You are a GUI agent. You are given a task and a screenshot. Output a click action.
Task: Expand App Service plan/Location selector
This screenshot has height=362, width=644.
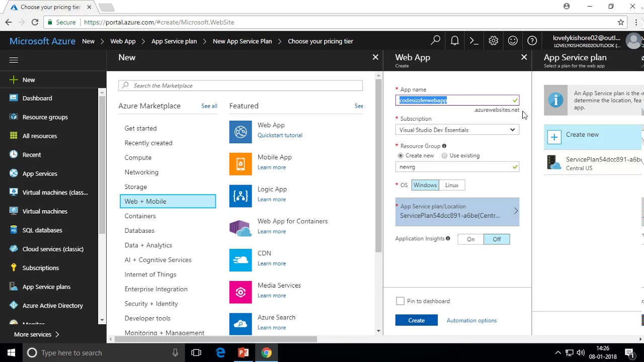pos(457,211)
